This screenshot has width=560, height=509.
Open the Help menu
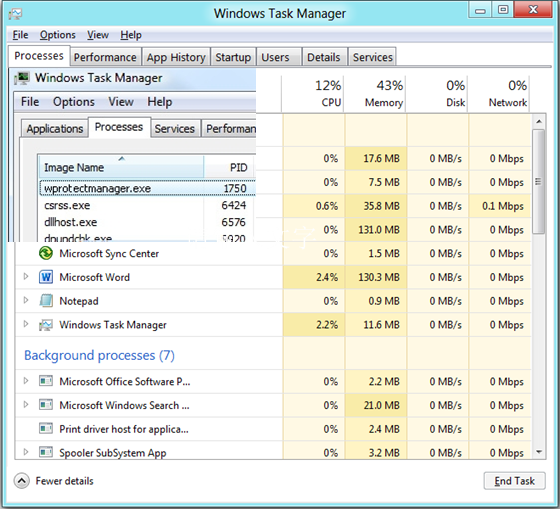pyautogui.click(x=131, y=35)
